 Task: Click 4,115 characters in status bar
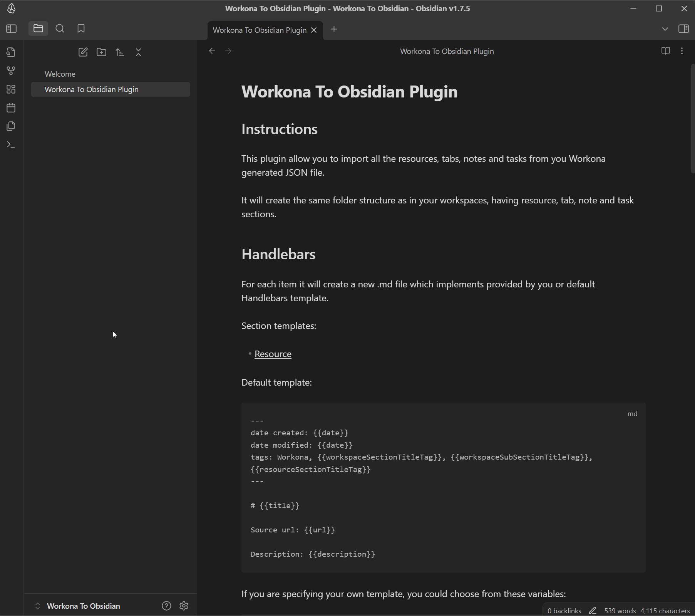(665, 611)
